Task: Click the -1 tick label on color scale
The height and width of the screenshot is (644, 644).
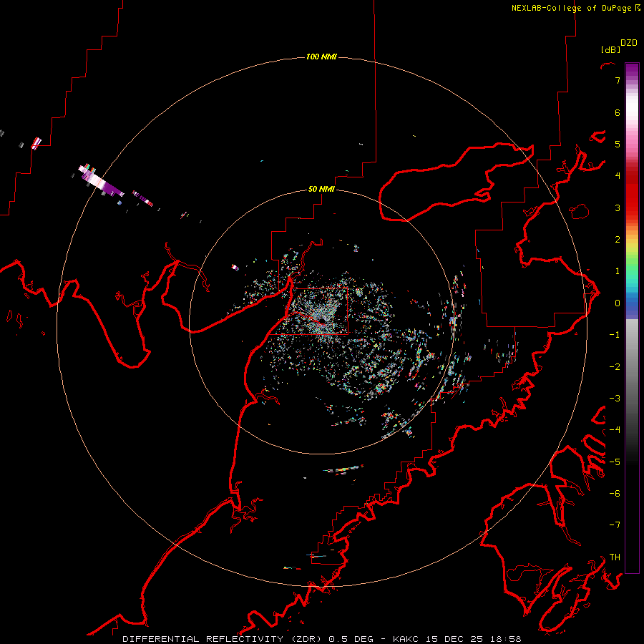Action: pyautogui.click(x=615, y=335)
